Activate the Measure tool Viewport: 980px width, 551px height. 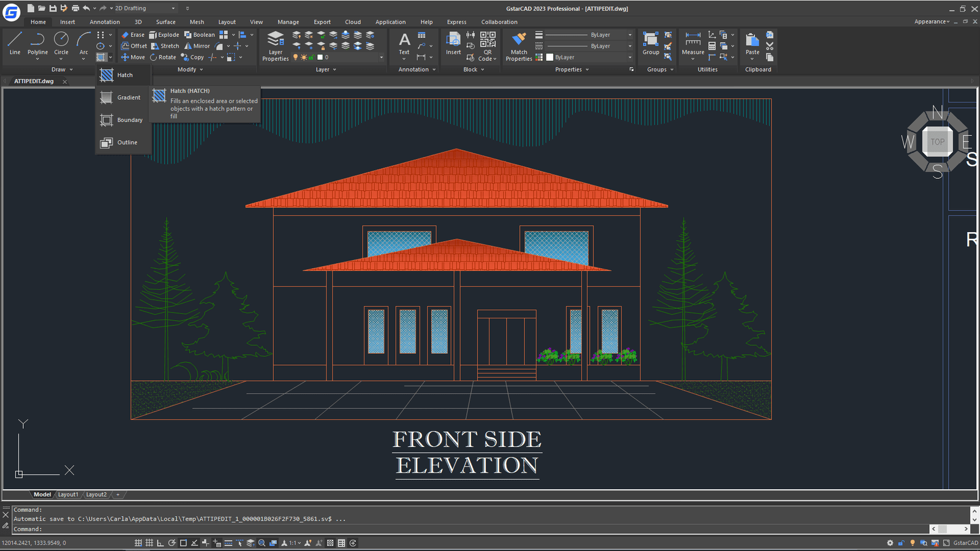[693, 43]
